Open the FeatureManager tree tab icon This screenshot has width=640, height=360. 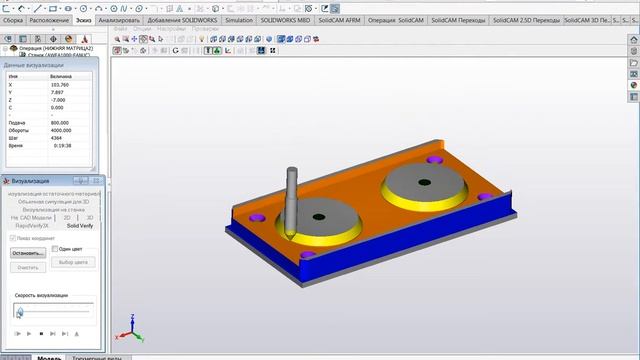8,39
